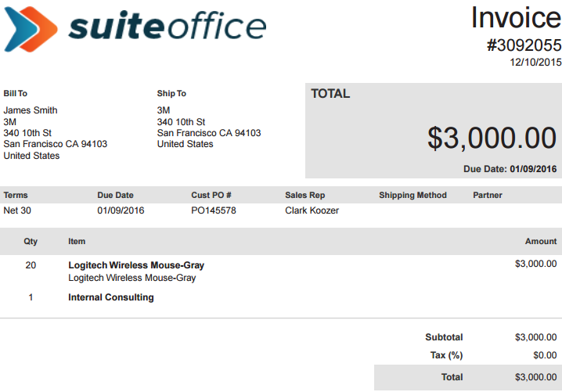This screenshot has height=392, width=562.
Task: Click the Invoice title heading
Action: click(x=516, y=18)
